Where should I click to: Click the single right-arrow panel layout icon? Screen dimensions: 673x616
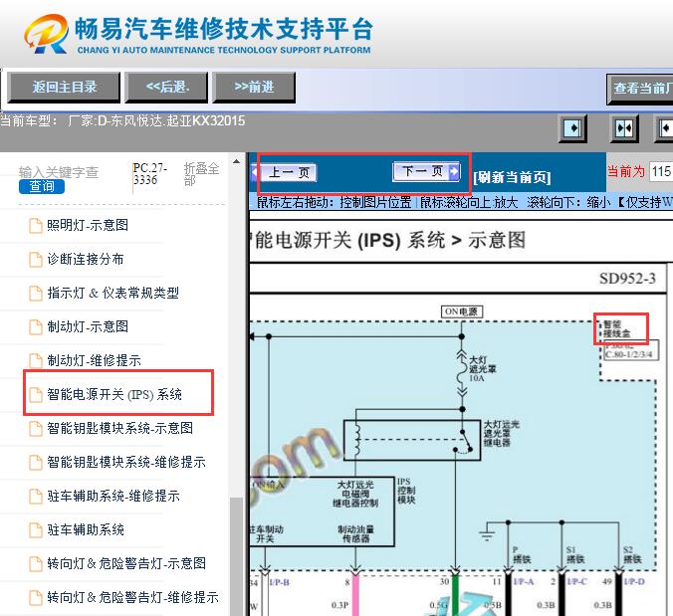[573, 128]
